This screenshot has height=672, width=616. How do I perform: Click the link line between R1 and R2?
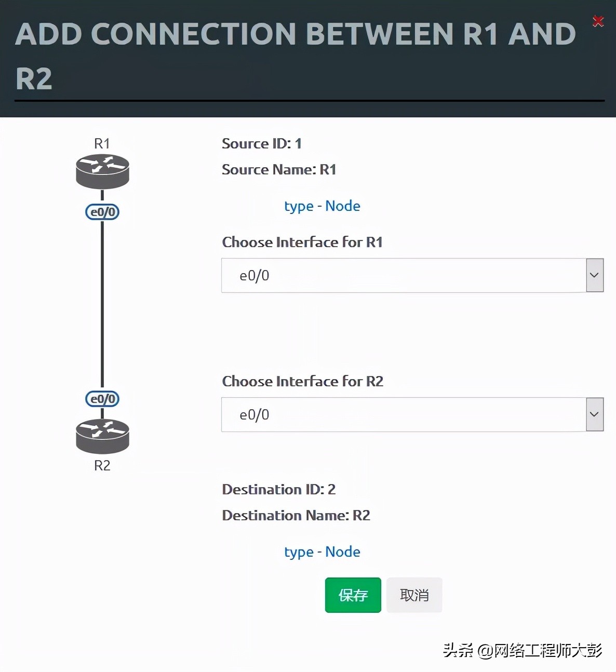pyautogui.click(x=102, y=306)
